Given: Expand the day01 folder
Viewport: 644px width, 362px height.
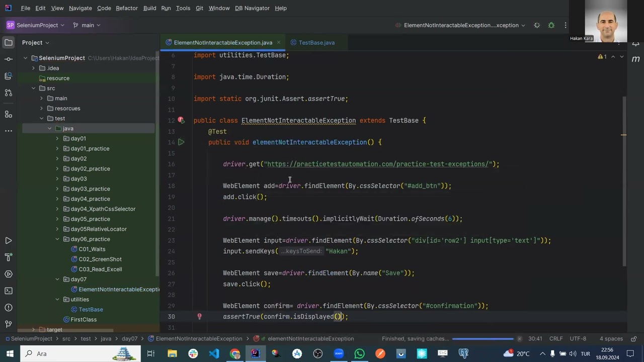Looking at the screenshot, I should (x=57, y=138).
